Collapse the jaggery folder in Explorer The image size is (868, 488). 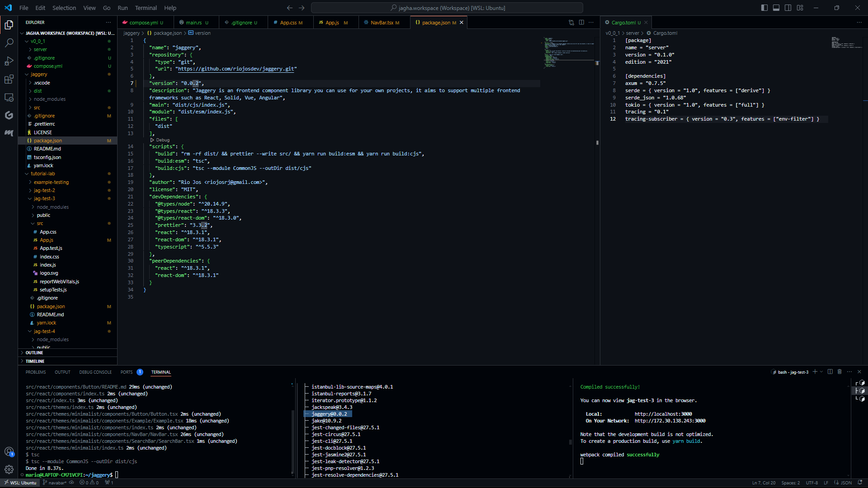[x=67, y=74]
